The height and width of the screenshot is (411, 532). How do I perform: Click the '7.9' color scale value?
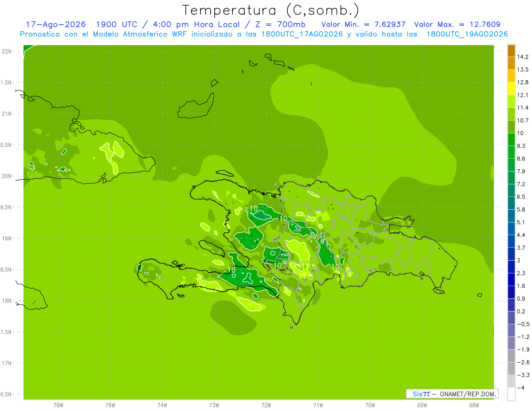coord(521,171)
